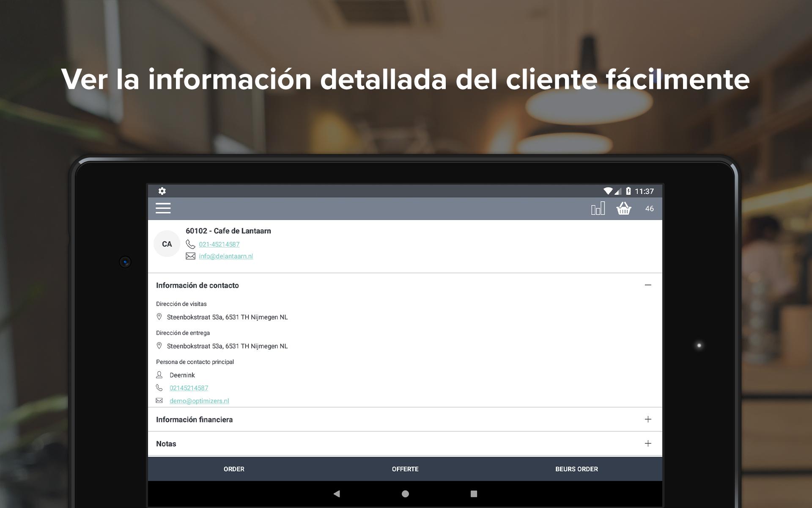Open the statistics bar chart icon
The height and width of the screenshot is (508, 812).
(598, 208)
